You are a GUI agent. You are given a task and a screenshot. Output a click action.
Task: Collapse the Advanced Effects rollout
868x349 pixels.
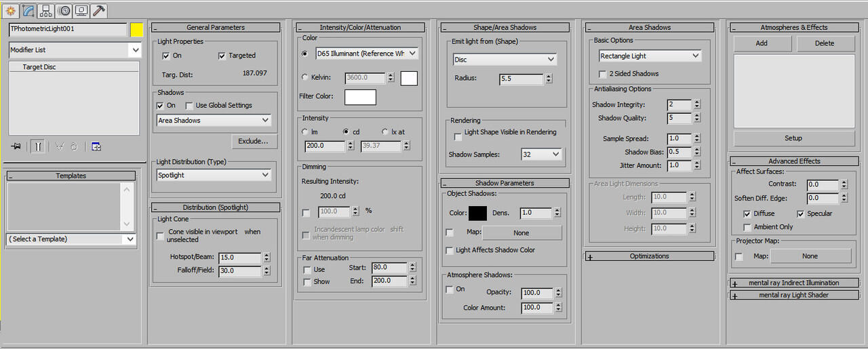point(794,161)
